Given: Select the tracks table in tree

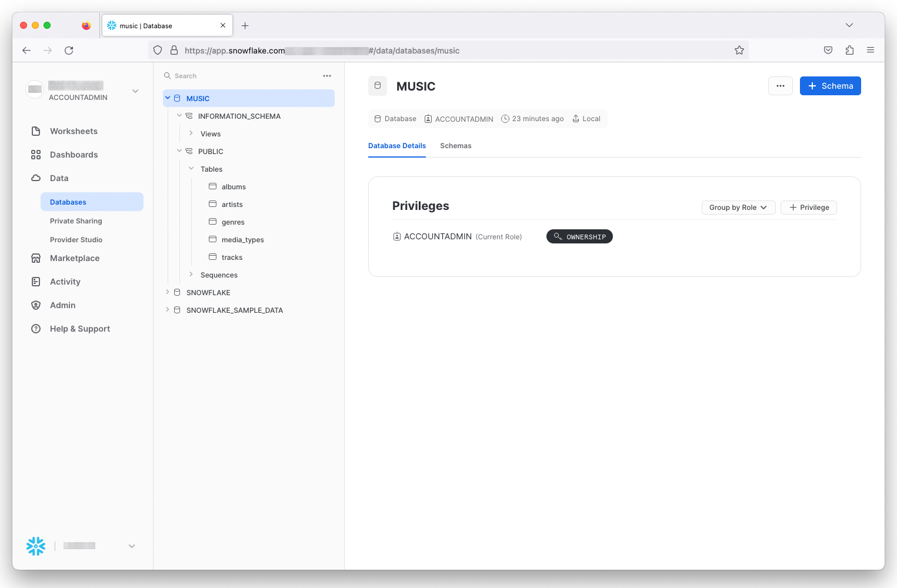Looking at the screenshot, I should 232,257.
